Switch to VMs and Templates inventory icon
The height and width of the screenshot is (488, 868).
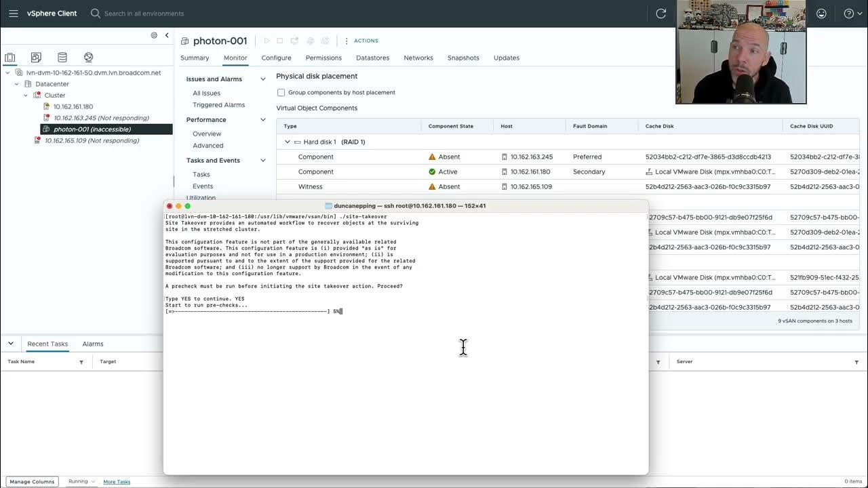click(x=36, y=58)
